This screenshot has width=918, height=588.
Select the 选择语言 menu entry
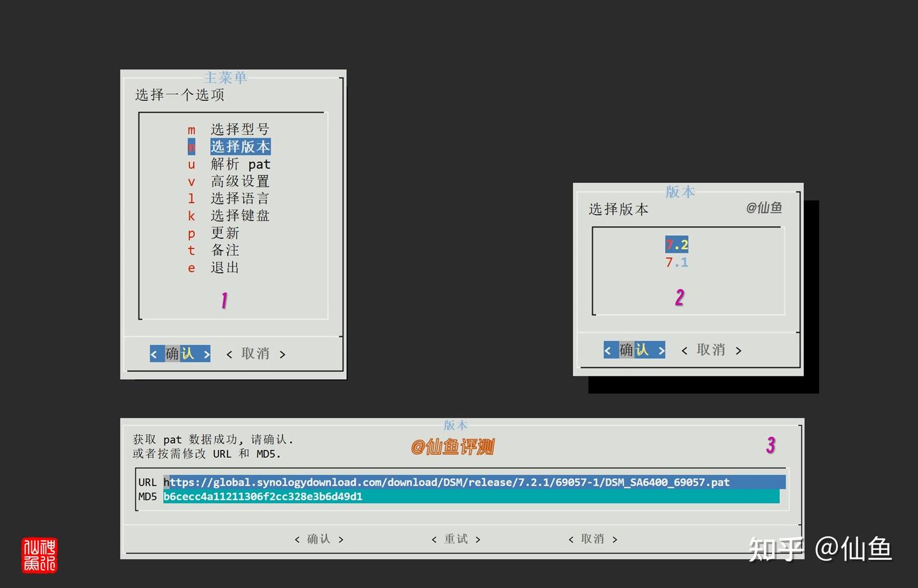[x=229, y=199]
